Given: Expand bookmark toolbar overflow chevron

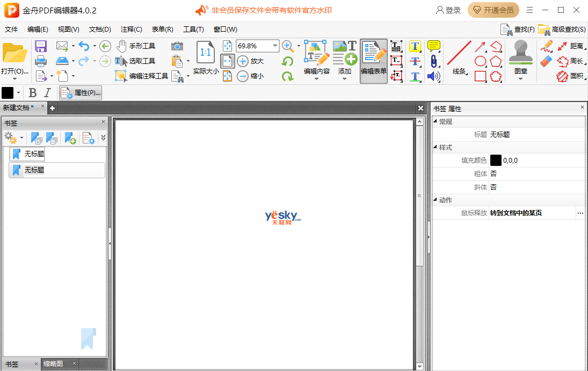Looking at the screenshot, I should tap(103, 138).
